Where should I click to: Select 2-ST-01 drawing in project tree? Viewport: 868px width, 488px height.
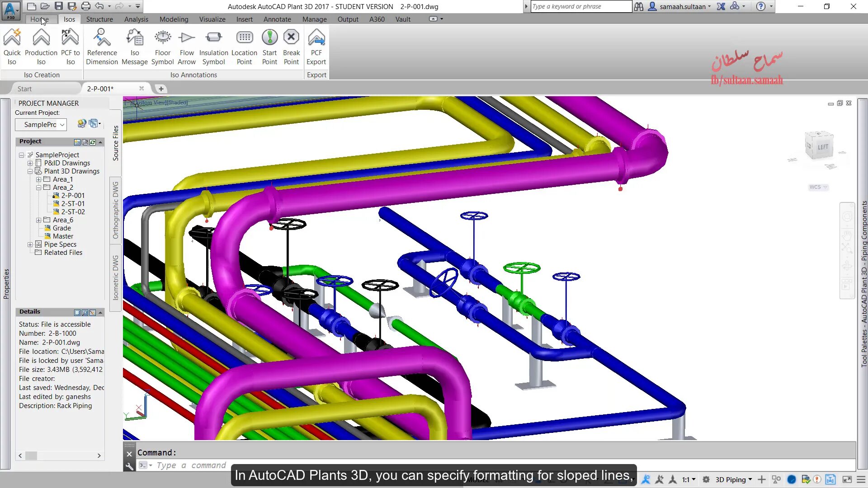pyautogui.click(x=73, y=204)
